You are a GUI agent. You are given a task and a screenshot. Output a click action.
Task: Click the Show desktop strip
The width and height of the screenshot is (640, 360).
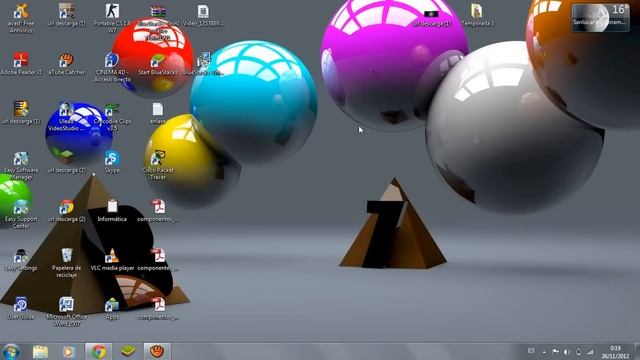pyautogui.click(x=637, y=351)
